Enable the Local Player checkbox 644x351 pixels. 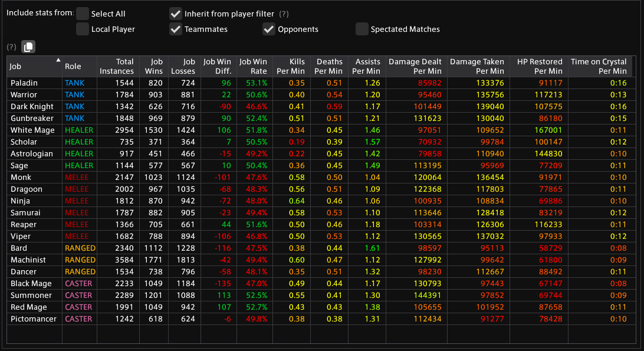(83, 29)
